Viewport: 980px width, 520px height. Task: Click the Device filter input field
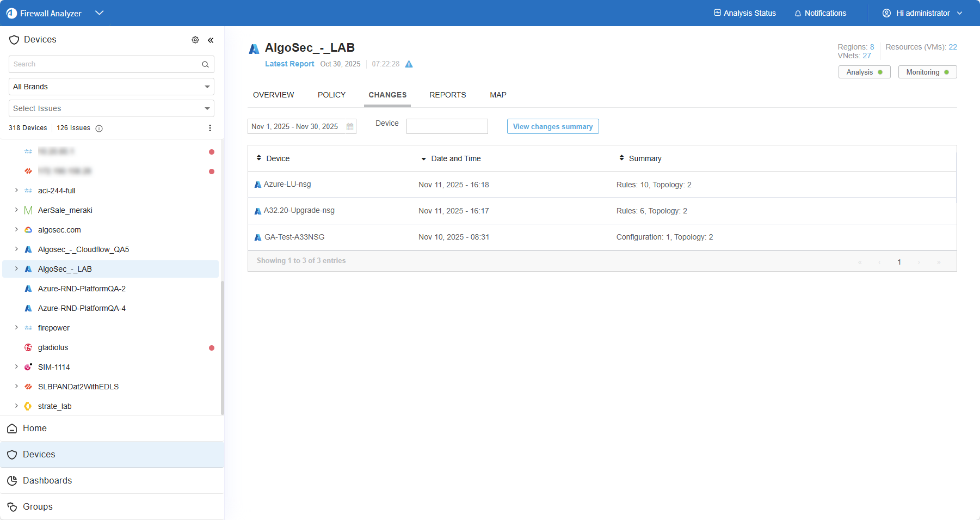447,126
